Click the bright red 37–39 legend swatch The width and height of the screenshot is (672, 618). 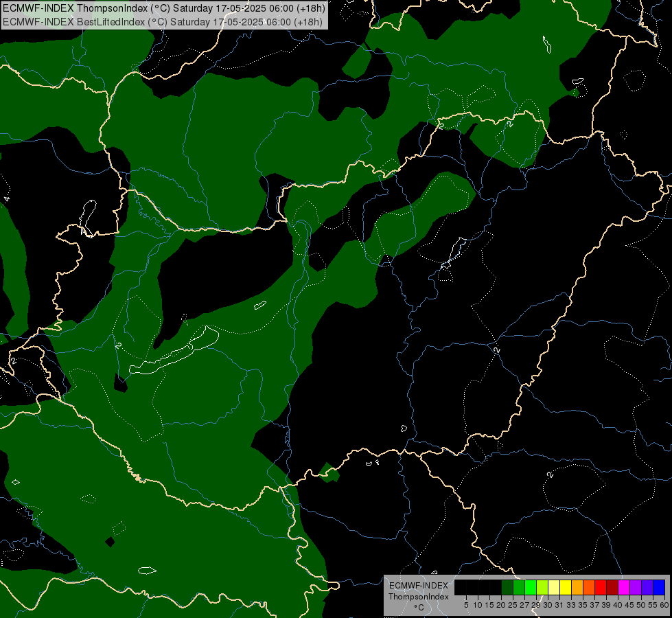(x=601, y=587)
